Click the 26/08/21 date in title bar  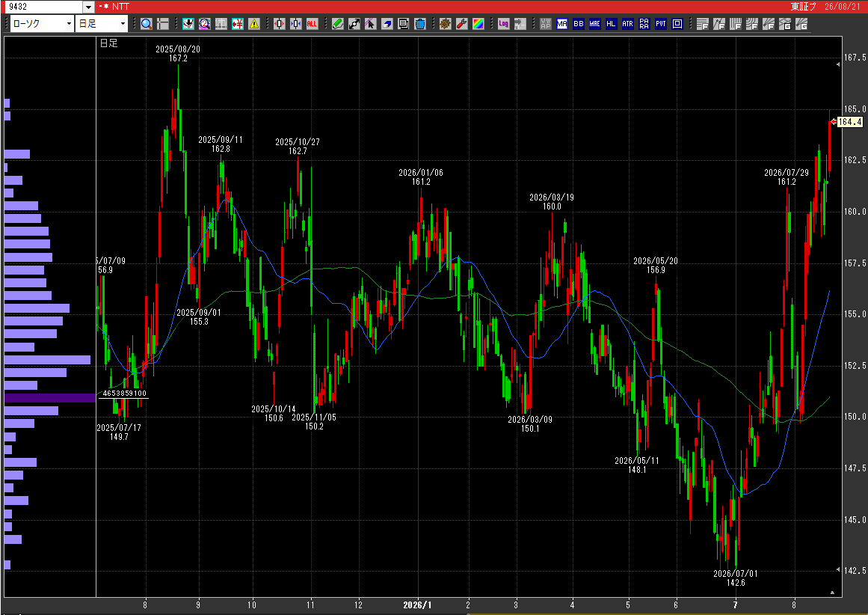pos(843,7)
